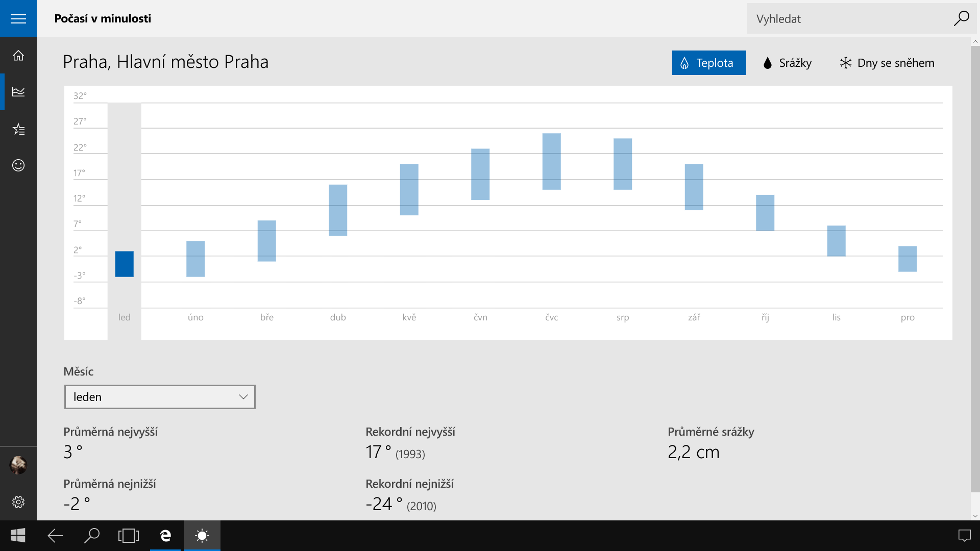Select the dub month on chart
This screenshot has height=551, width=980.
(x=338, y=210)
